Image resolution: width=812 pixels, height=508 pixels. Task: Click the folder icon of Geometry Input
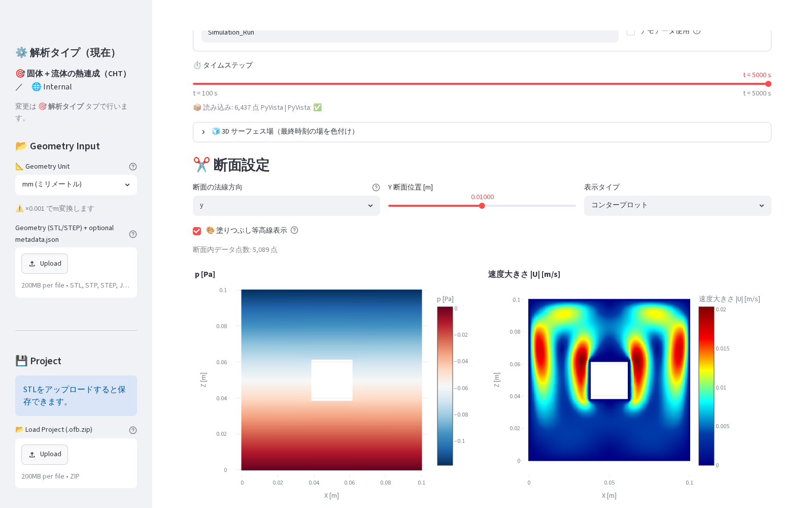point(21,146)
